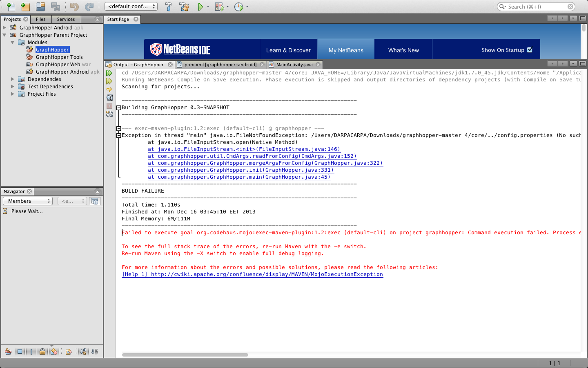Image resolution: width=588 pixels, height=368 pixels.
Task: Close the Output - GraphHopper tab
Action: [170, 65]
